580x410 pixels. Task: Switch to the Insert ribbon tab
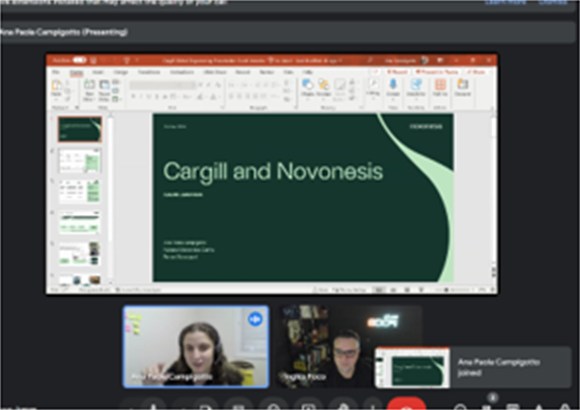click(x=98, y=72)
